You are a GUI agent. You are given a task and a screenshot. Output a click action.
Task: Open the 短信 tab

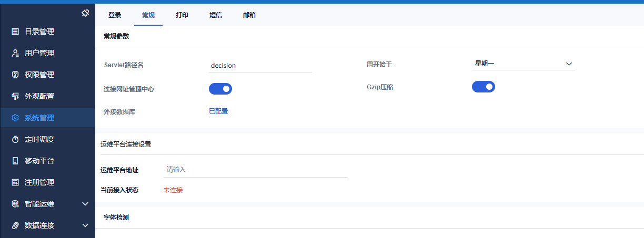point(216,15)
